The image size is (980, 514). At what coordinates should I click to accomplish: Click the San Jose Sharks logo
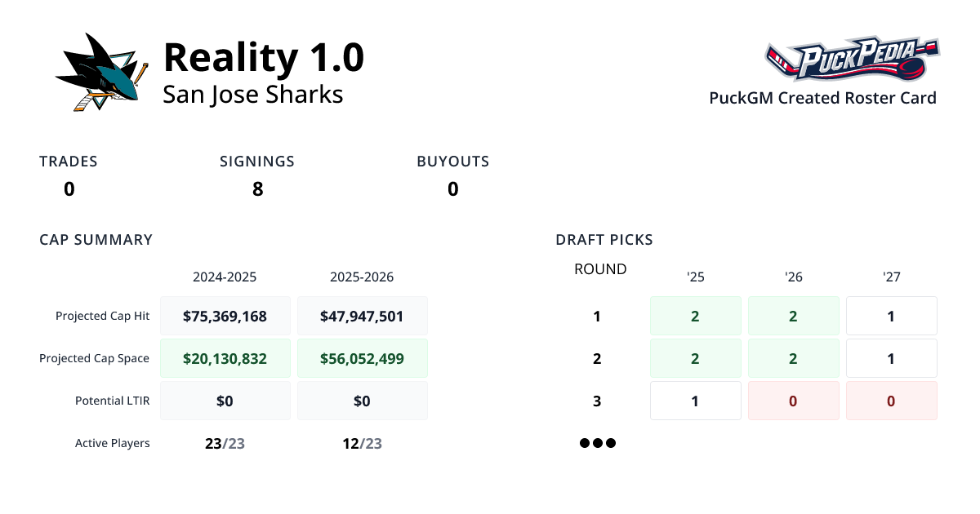(102, 73)
